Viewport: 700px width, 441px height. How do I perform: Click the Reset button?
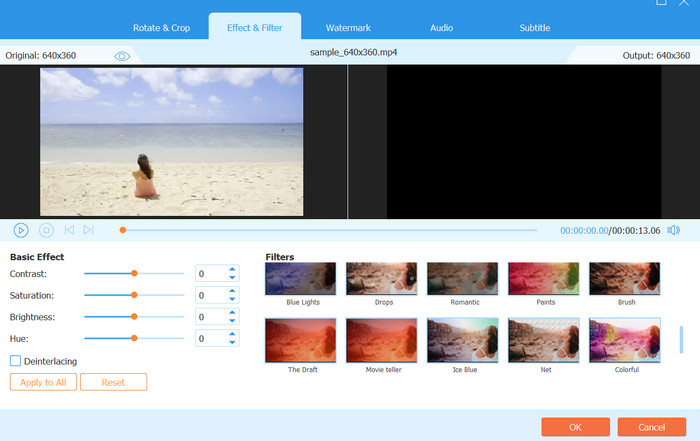pyautogui.click(x=113, y=382)
